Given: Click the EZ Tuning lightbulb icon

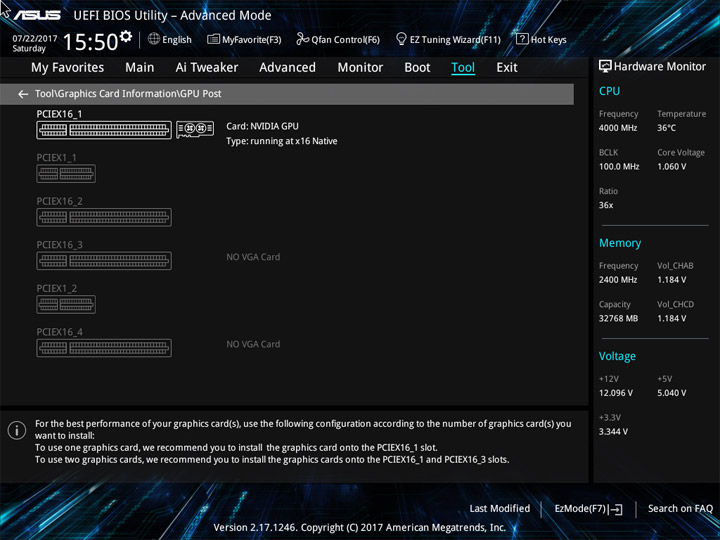Looking at the screenshot, I should pos(401,39).
